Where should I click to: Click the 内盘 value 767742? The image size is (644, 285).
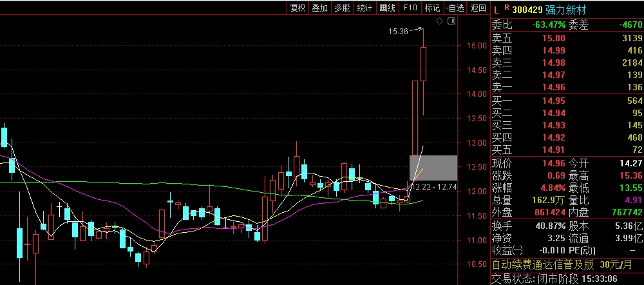tap(626, 213)
